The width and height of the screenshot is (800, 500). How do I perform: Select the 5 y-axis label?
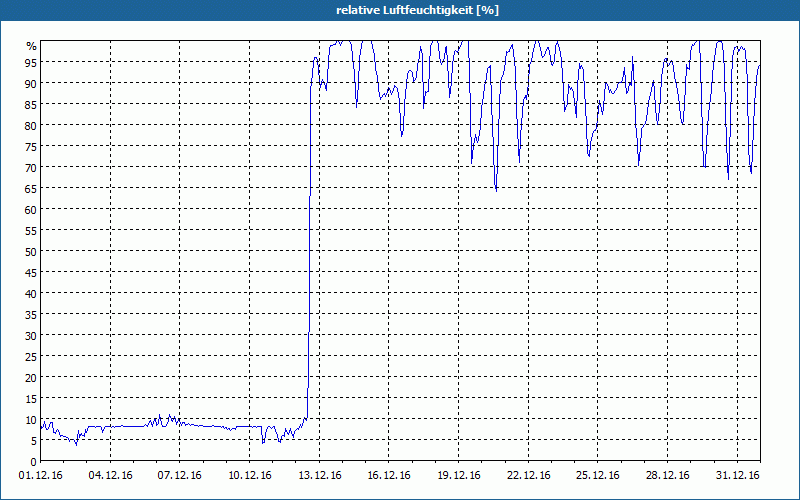[x=34, y=441]
